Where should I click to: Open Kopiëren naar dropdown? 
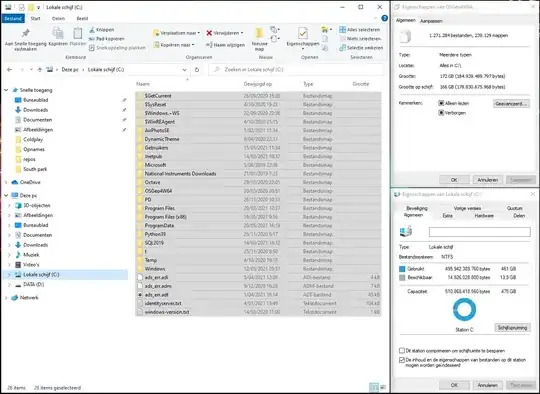click(174, 45)
